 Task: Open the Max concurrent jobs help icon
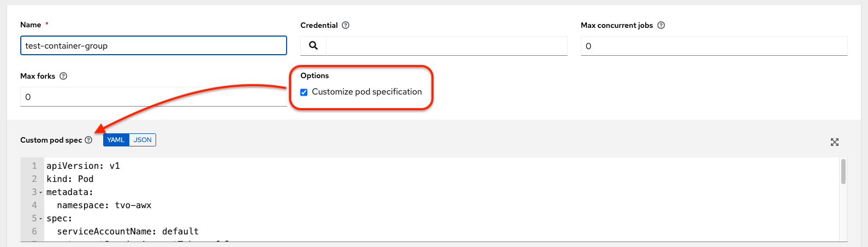(661, 25)
